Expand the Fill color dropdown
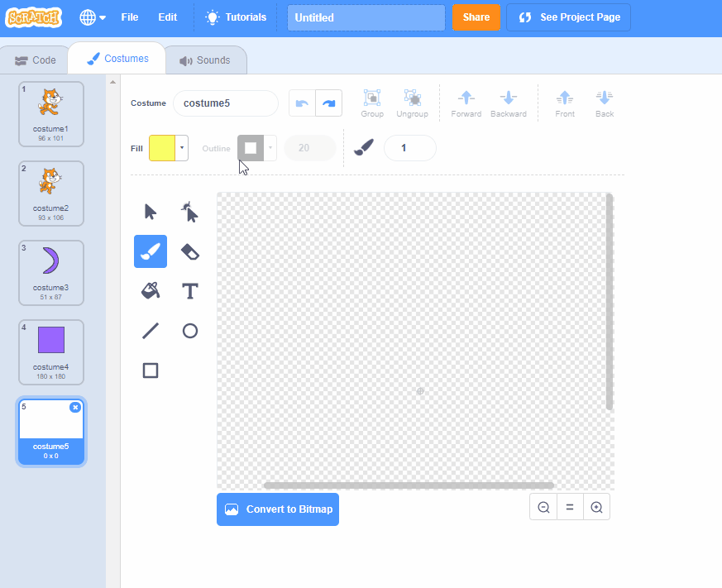The height and width of the screenshot is (588, 722). [181, 148]
